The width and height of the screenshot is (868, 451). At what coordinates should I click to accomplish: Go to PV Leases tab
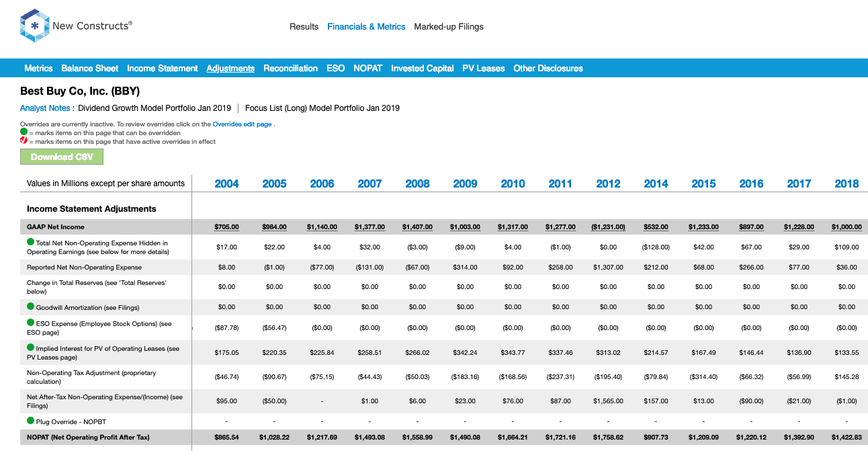[x=484, y=68]
